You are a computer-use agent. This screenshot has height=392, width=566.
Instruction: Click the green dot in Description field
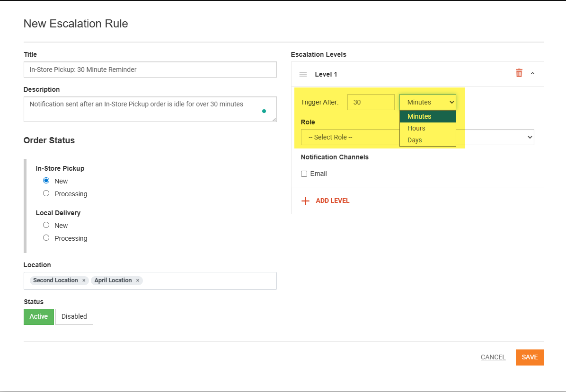[264, 111]
